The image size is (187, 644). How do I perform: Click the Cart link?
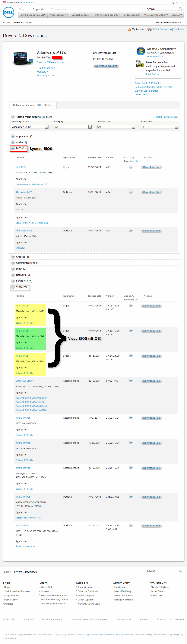tap(182, 2)
